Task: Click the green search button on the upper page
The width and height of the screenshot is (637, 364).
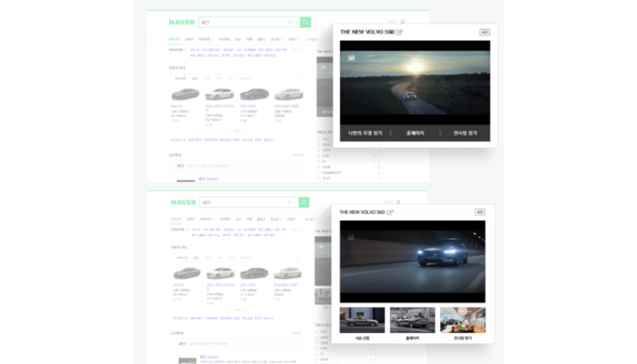Action: pyautogui.click(x=305, y=22)
